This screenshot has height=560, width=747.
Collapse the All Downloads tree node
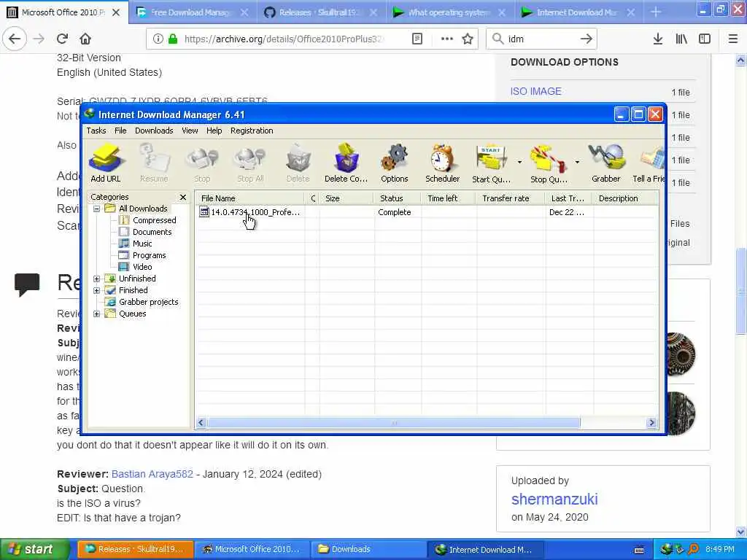coord(97,209)
